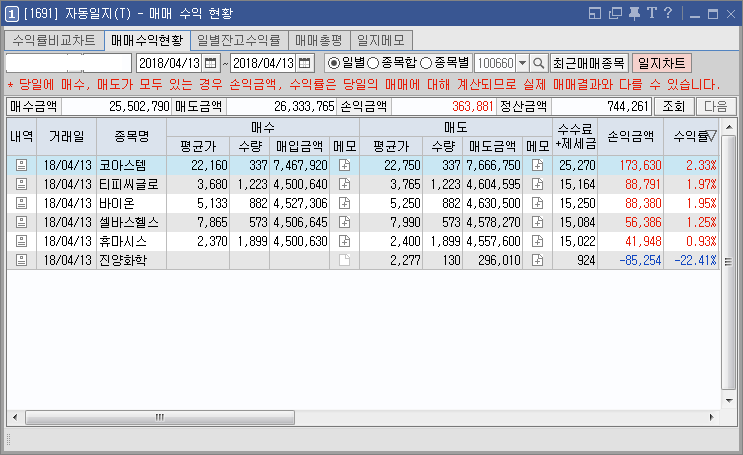The image size is (743, 455).
Task: Click the horizontal scrollbar left arrow
Action: 15,418
